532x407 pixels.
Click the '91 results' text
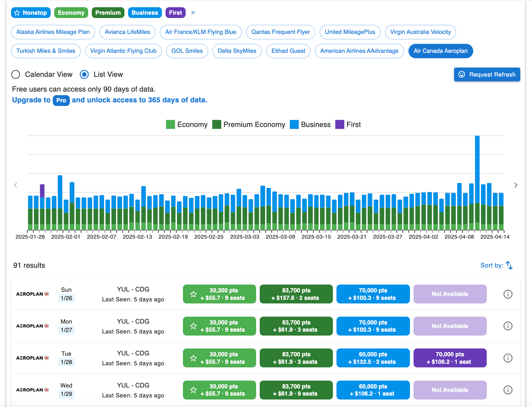(29, 265)
